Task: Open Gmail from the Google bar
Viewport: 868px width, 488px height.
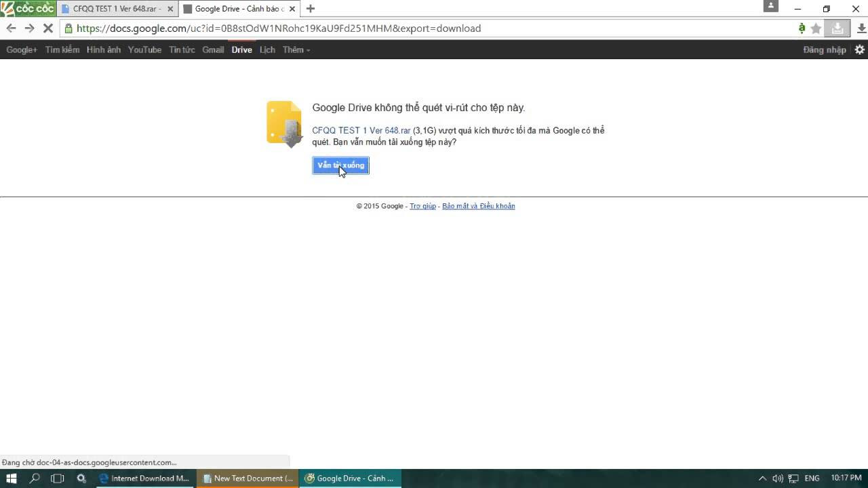Action: 213,49
